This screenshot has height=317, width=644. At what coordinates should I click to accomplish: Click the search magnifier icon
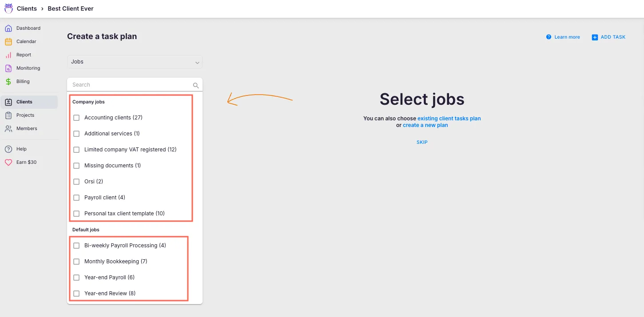tap(196, 85)
